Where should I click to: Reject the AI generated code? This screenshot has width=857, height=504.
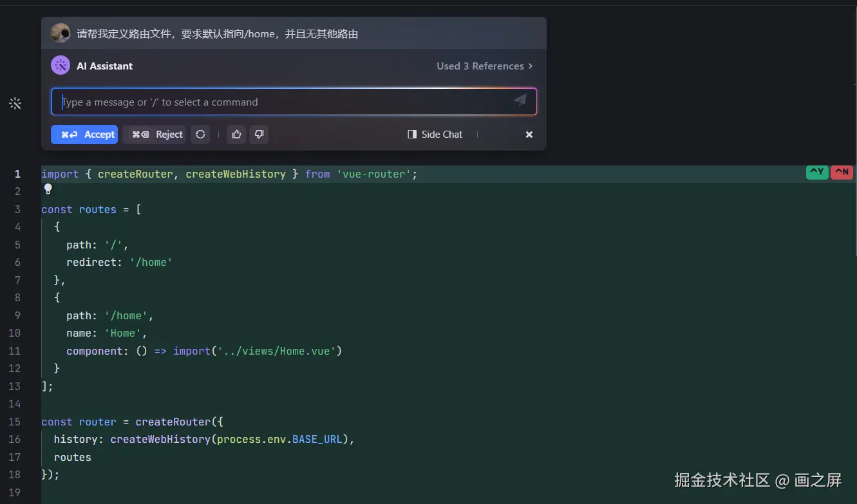(x=155, y=135)
